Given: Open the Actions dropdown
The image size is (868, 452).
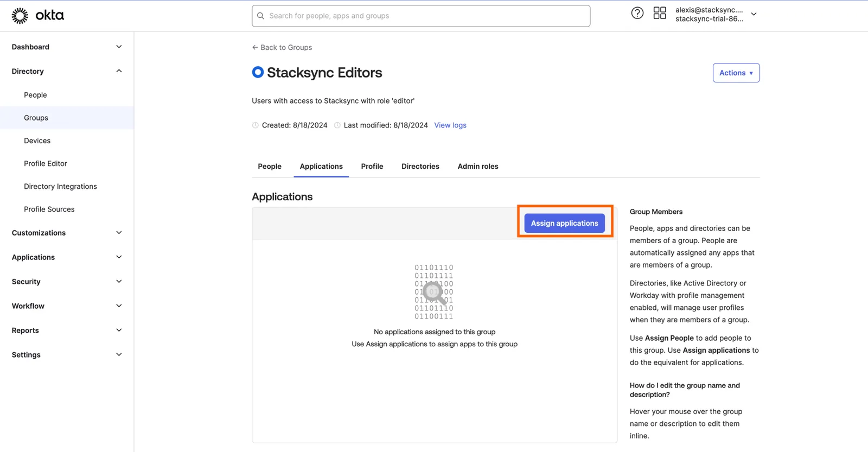Looking at the screenshot, I should [x=736, y=73].
